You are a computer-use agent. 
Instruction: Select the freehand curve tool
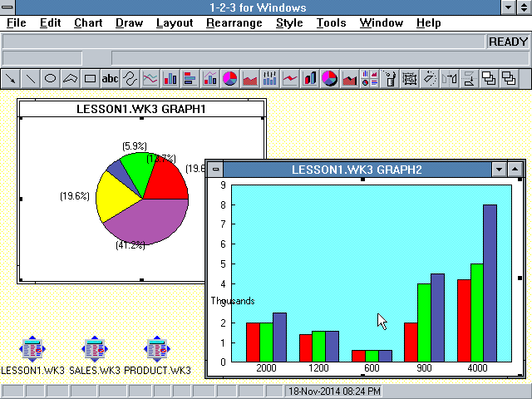pos(131,79)
